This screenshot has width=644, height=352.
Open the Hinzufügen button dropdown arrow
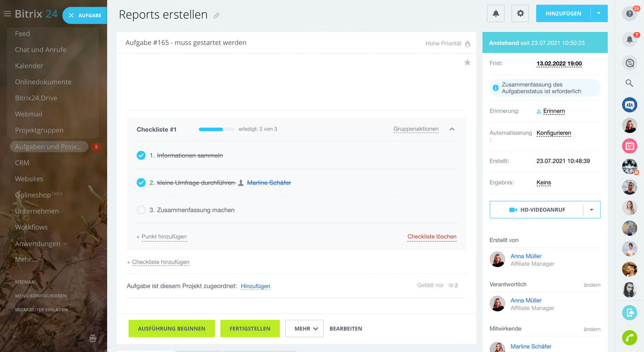coord(599,13)
